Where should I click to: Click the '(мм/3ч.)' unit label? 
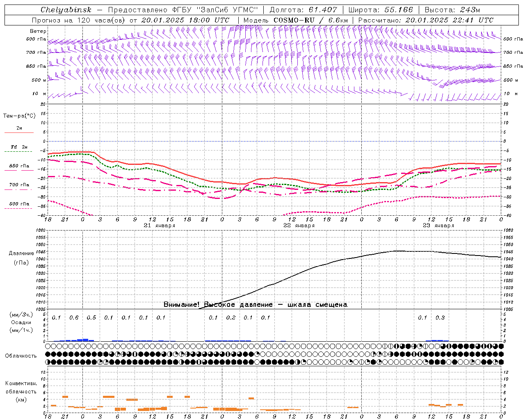(x=21, y=315)
